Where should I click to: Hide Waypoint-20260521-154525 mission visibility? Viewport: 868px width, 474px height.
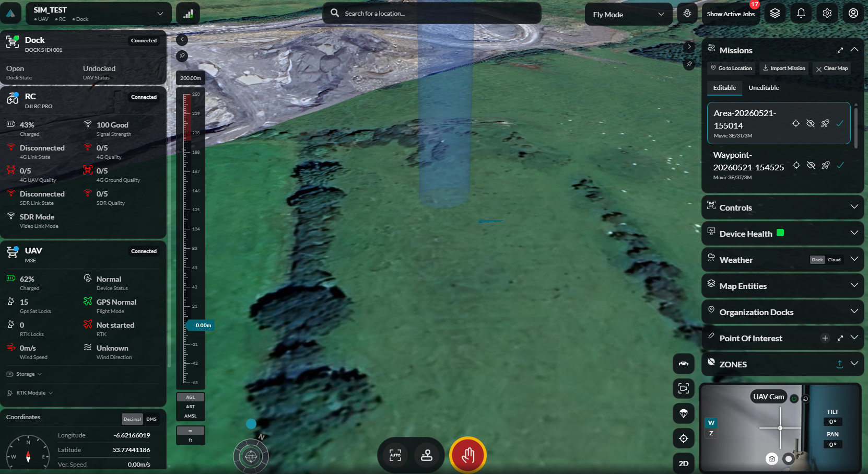811,165
